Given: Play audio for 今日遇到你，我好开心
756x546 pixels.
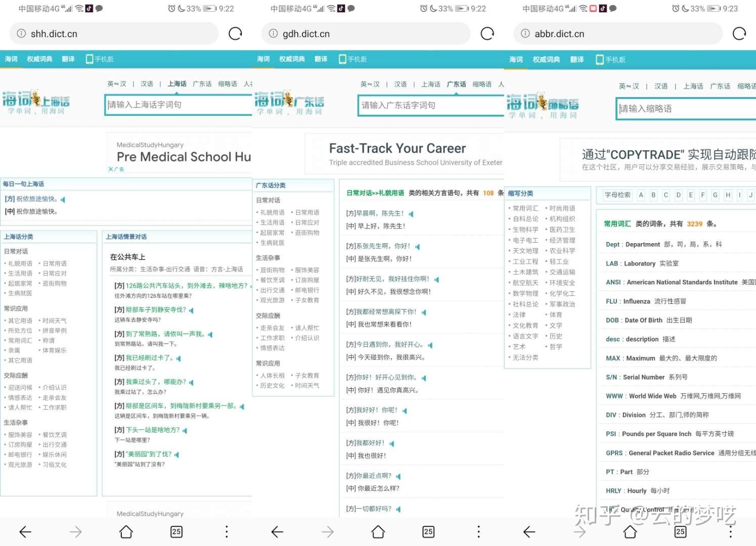Looking at the screenshot, I should point(430,345).
